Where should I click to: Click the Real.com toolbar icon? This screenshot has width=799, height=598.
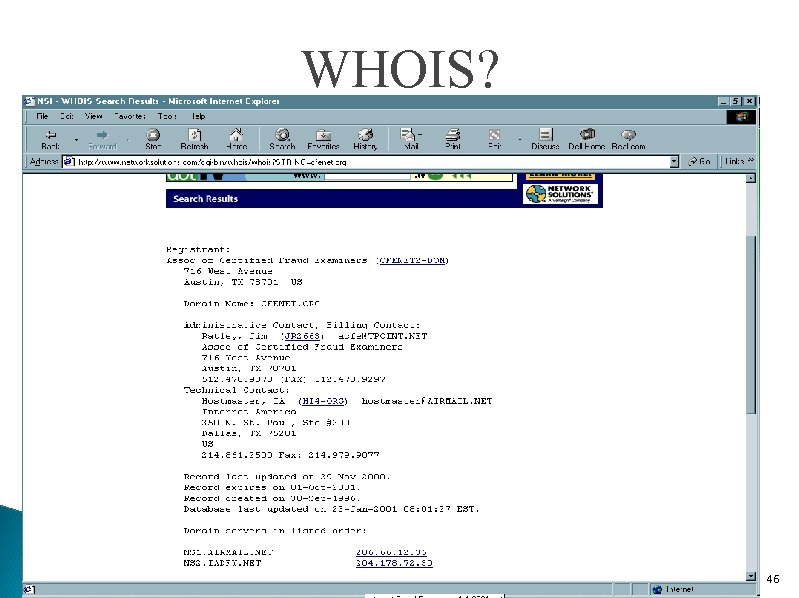tap(628, 139)
